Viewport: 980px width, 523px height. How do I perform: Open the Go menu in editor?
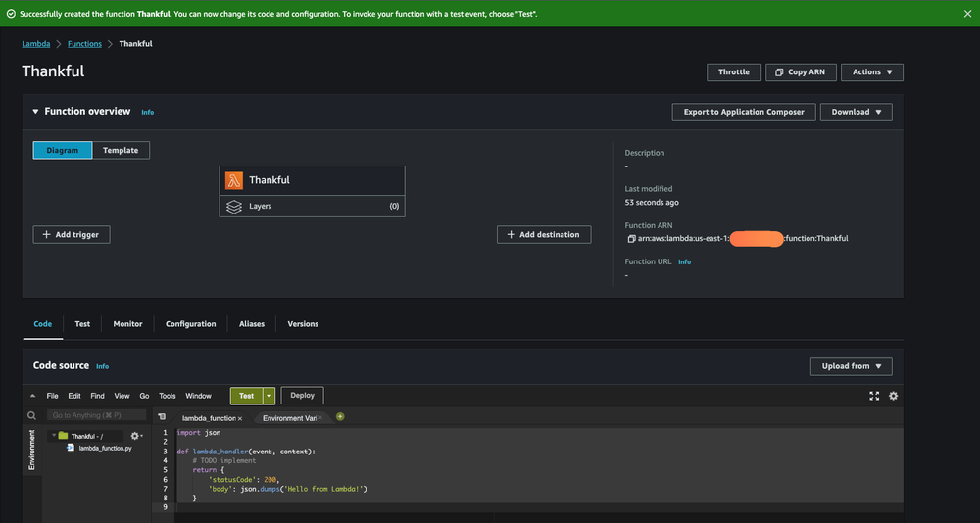pyautogui.click(x=144, y=396)
